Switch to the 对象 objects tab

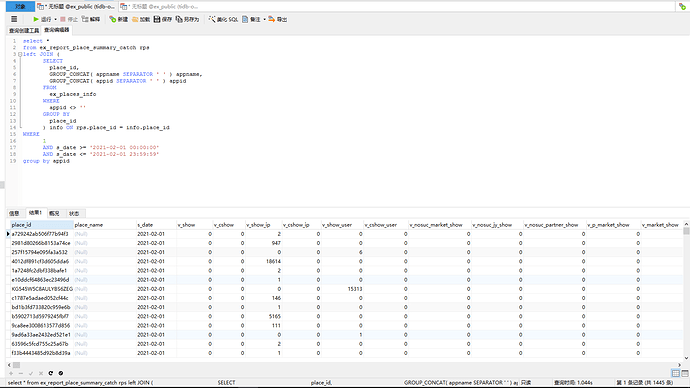[x=20, y=7]
